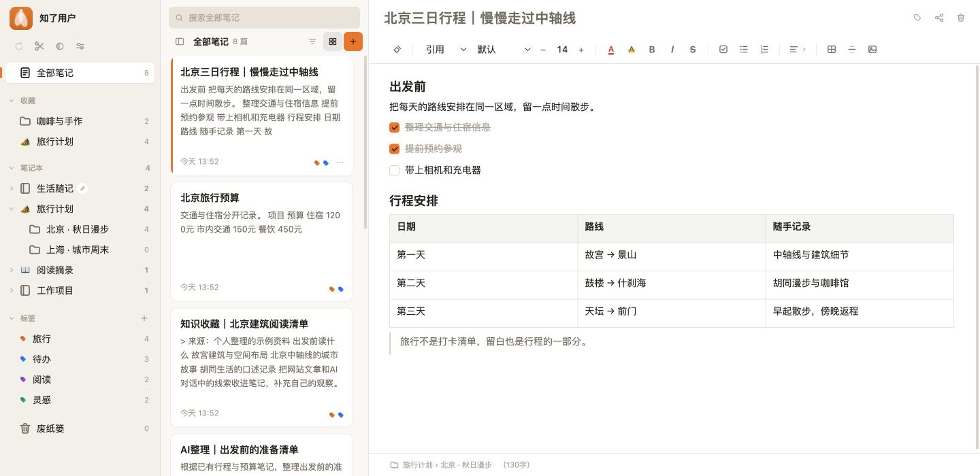Filter by 旅行 tag

point(80,339)
